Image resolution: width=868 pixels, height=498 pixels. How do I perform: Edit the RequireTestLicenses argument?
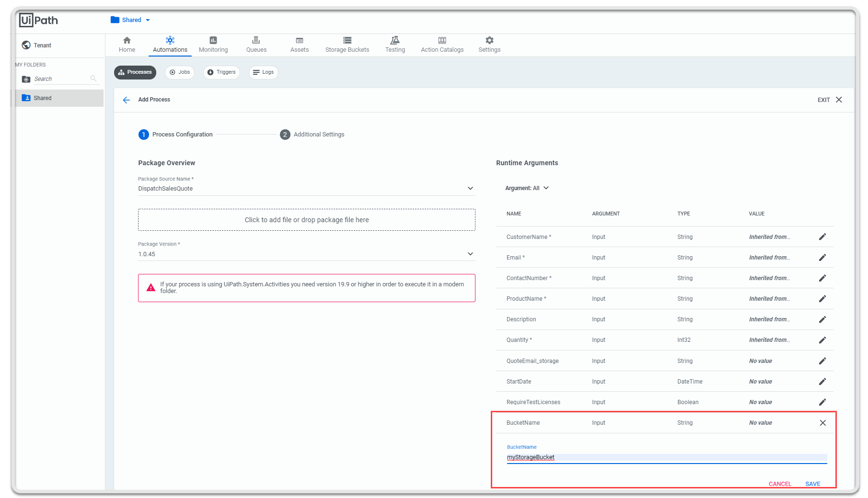click(x=822, y=402)
